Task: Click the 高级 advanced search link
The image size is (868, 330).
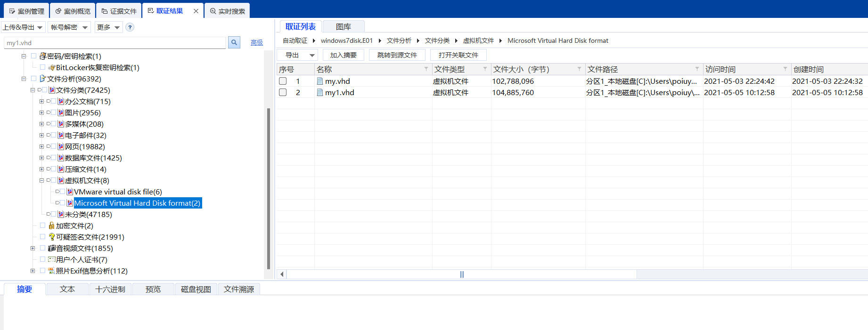Action: tap(256, 43)
